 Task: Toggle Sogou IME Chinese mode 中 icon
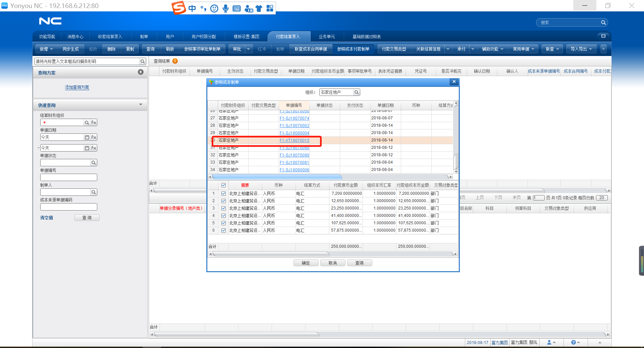pyautogui.click(x=192, y=8)
